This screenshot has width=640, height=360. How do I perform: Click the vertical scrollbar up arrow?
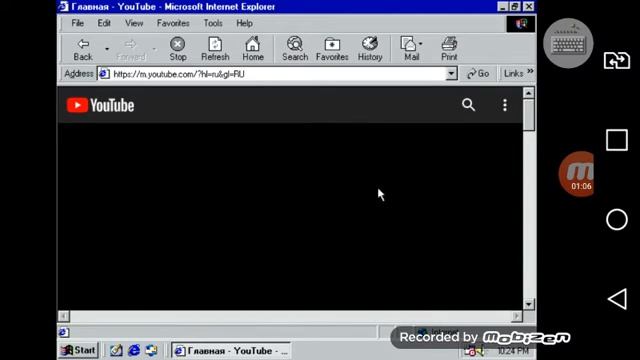click(x=529, y=93)
